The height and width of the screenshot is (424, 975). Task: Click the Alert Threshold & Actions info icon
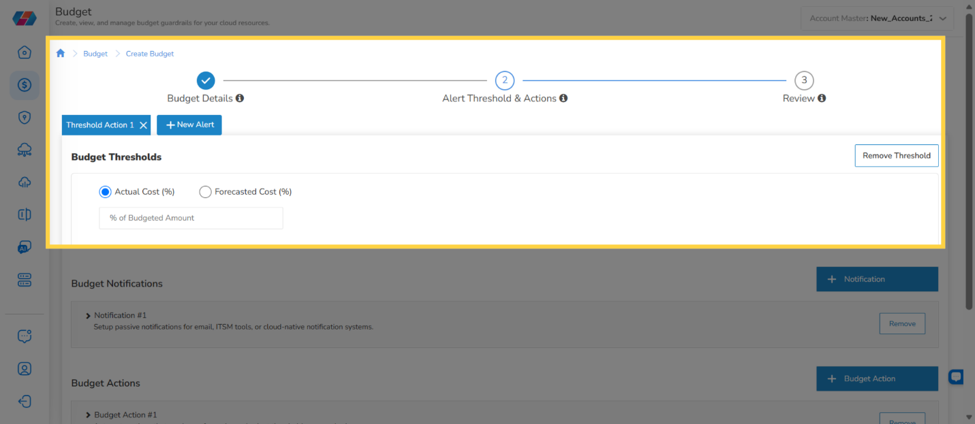click(x=563, y=98)
